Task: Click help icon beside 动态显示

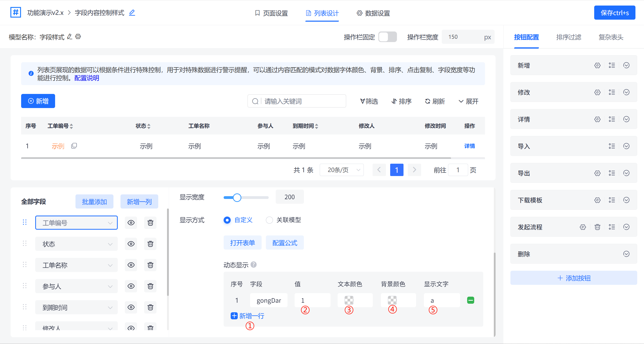Action: click(254, 265)
